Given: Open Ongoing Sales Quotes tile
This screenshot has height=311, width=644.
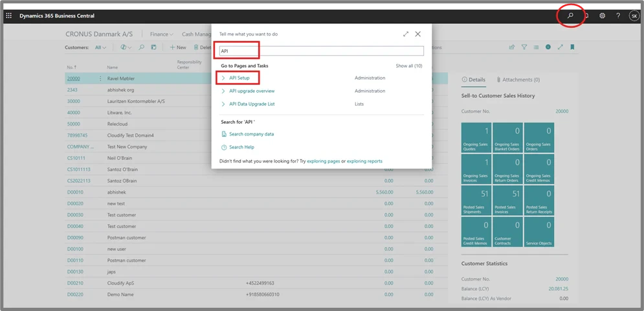Looking at the screenshot, I should click(476, 137).
